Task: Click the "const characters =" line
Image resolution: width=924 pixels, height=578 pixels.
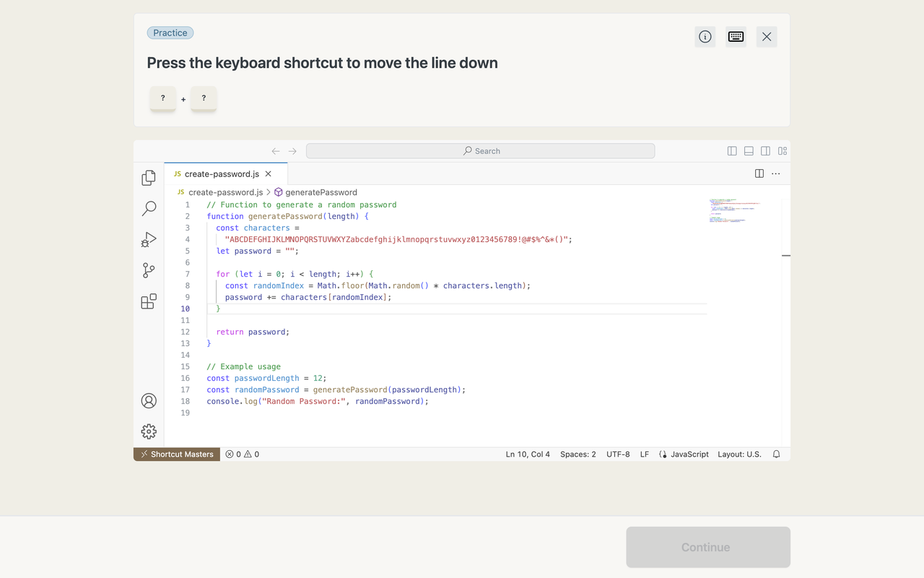Action: (258, 228)
